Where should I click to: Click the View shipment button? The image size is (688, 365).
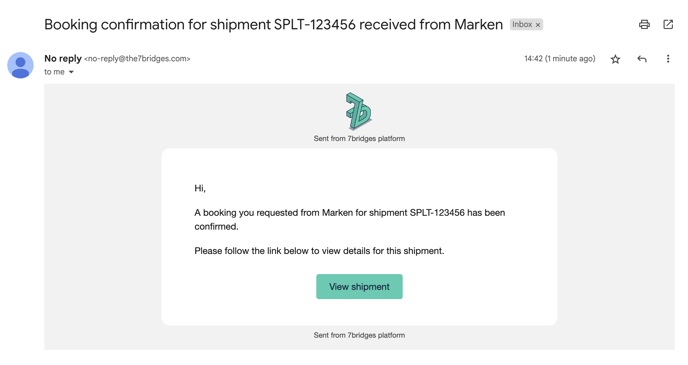point(359,286)
